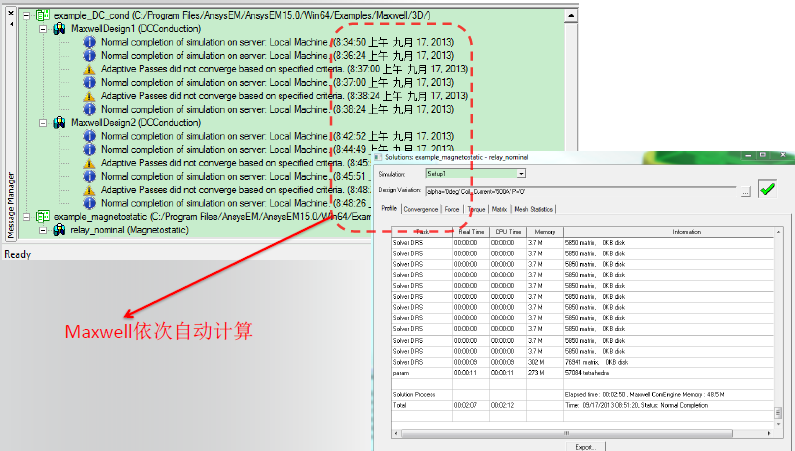Click the '57084 tetrahedra' information cell
The height and width of the screenshot is (451, 795).
[669, 373]
